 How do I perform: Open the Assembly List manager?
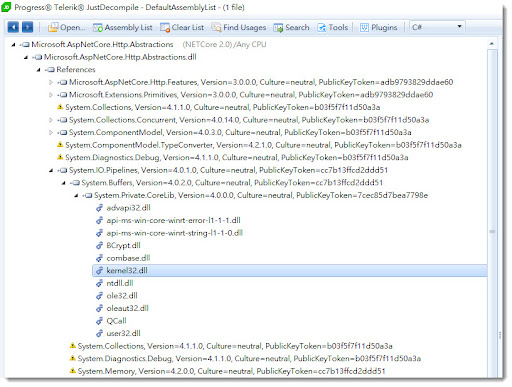[x=122, y=27]
